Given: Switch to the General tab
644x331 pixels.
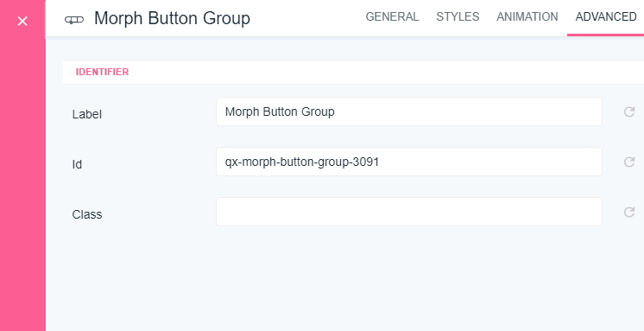Looking at the screenshot, I should coord(392,17).
